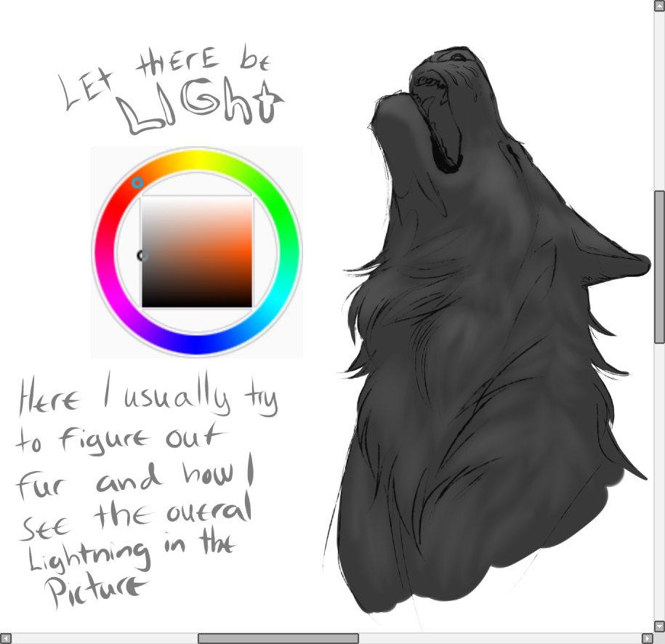
Task: Click the horizontal scrollbar track left of thumb
Action: point(102,638)
